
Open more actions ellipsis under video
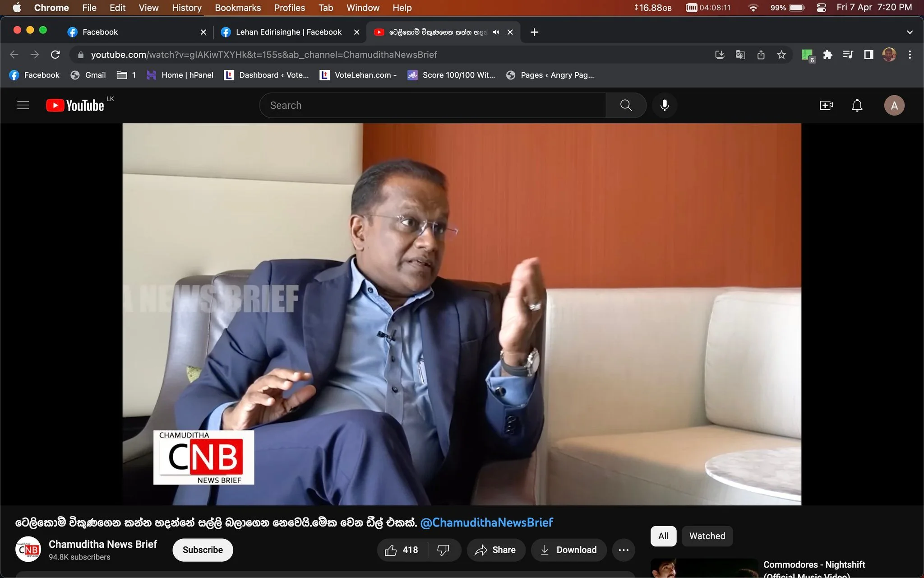pos(624,550)
